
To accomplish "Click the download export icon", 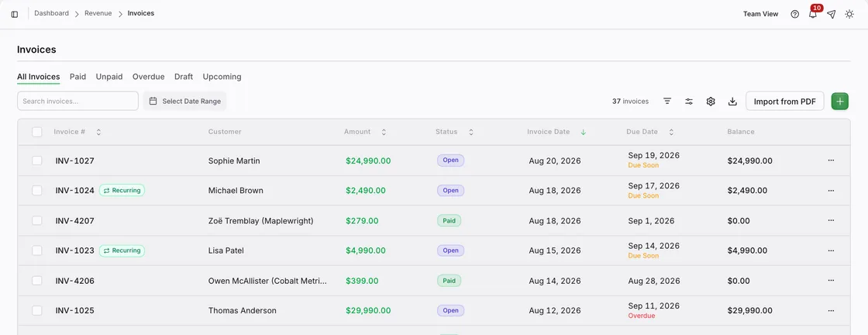I will (x=732, y=102).
